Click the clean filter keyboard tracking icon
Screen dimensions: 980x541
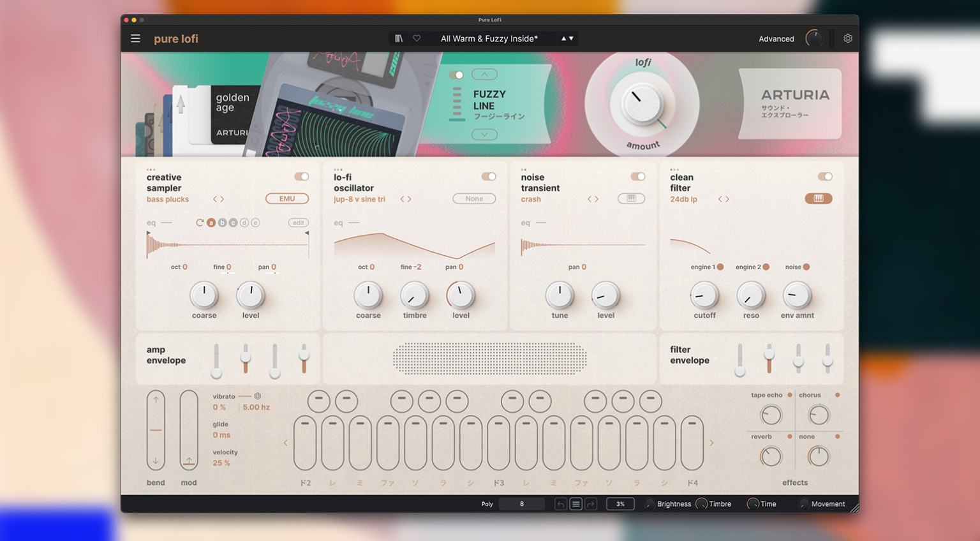[818, 198]
